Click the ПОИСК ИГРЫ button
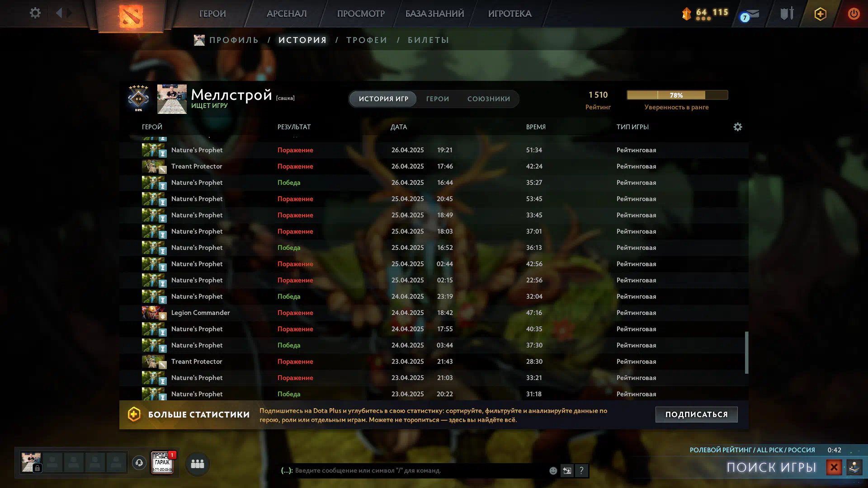The width and height of the screenshot is (868, 488). pyautogui.click(x=771, y=467)
